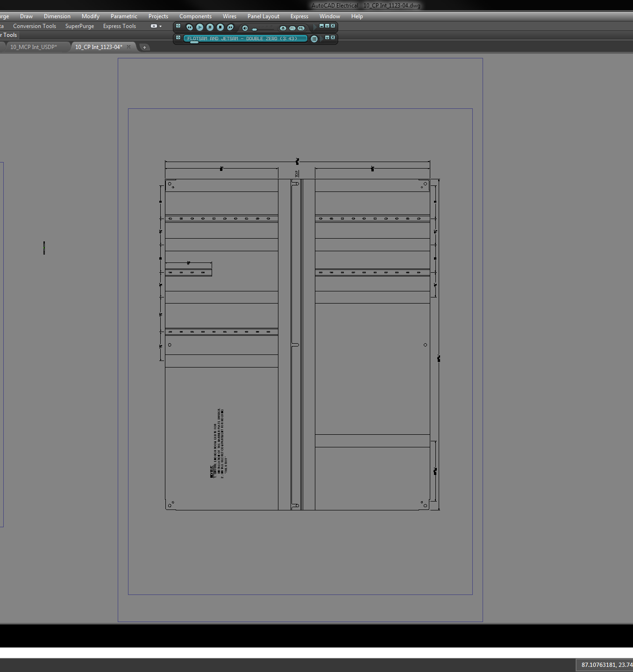633x672 pixels.
Task: Click the eject/open file button in the player
Action: tap(283, 28)
